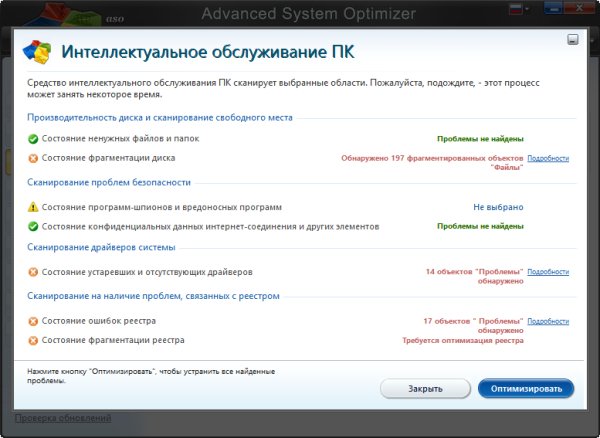Open Подробности link for registry errors
The image size is (600, 438).
click(x=548, y=321)
